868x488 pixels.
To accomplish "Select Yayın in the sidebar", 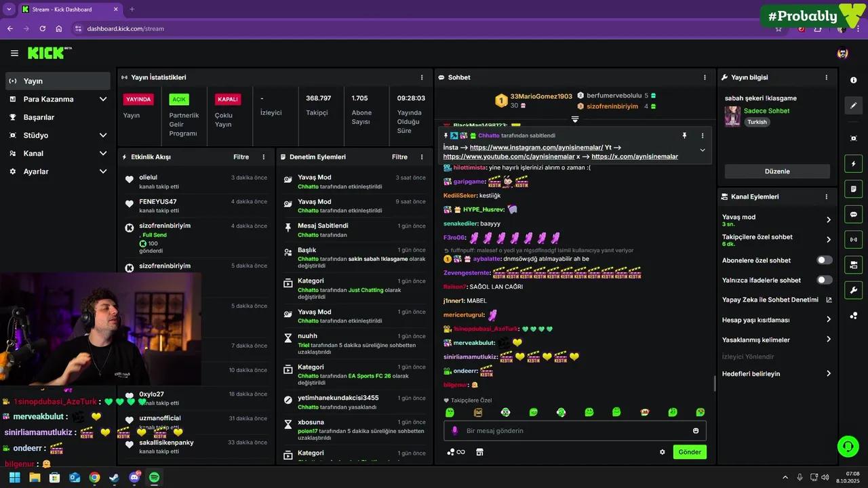I will 58,81.
